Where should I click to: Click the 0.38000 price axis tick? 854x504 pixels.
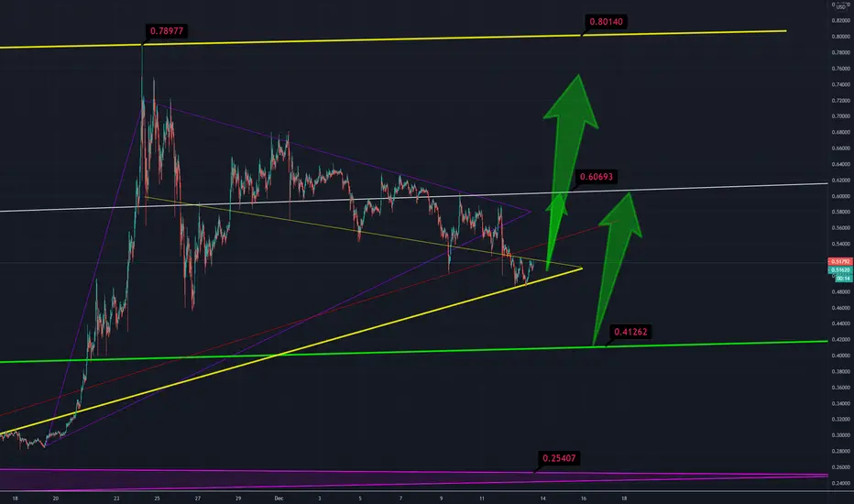pyautogui.click(x=841, y=372)
